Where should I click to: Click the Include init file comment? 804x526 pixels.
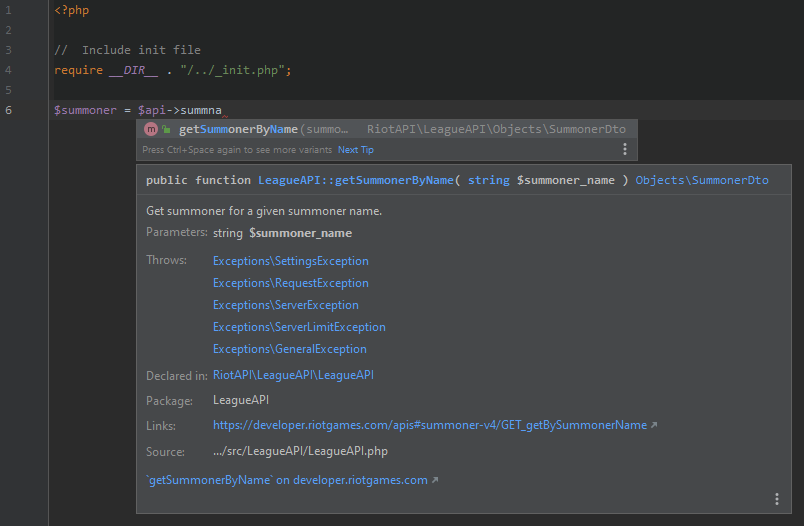click(x=128, y=50)
